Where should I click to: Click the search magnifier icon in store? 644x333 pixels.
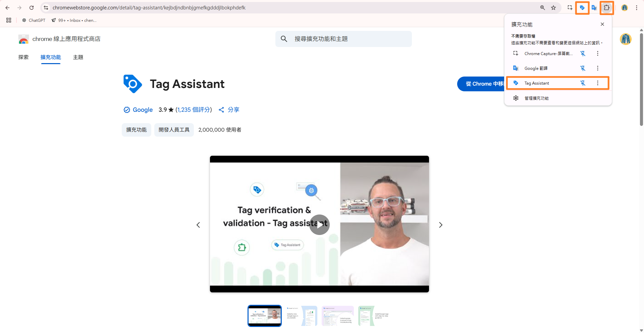284,39
